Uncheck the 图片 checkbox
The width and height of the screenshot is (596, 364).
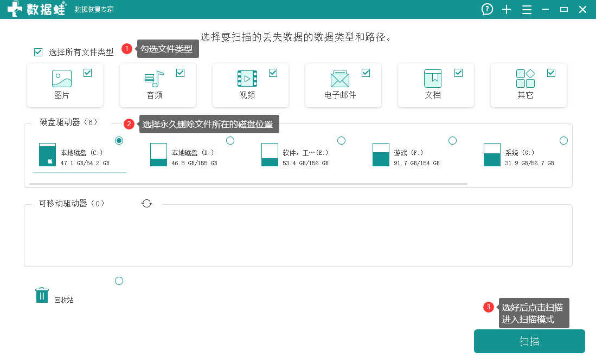[87, 73]
